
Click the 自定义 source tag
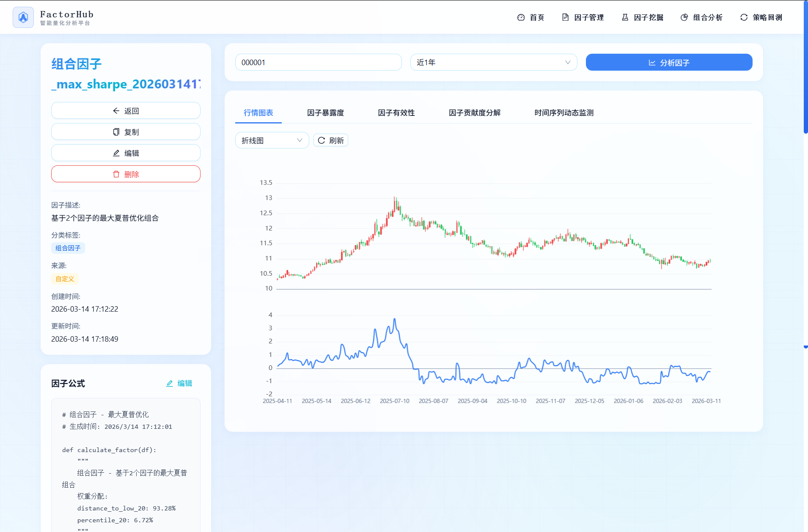tap(65, 279)
